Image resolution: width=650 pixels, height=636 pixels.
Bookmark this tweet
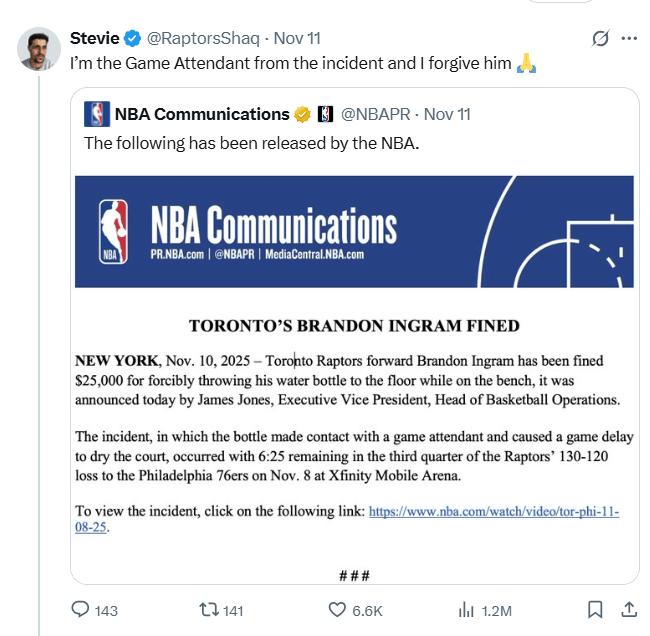[x=595, y=609]
